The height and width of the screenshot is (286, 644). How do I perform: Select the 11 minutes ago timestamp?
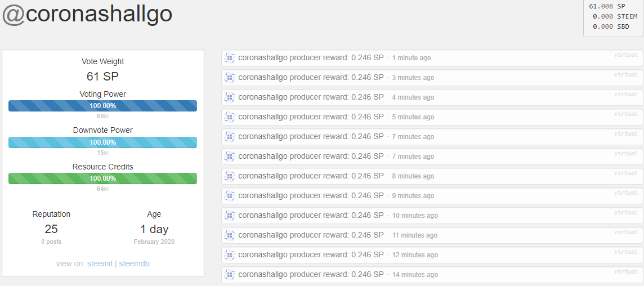[414, 235]
